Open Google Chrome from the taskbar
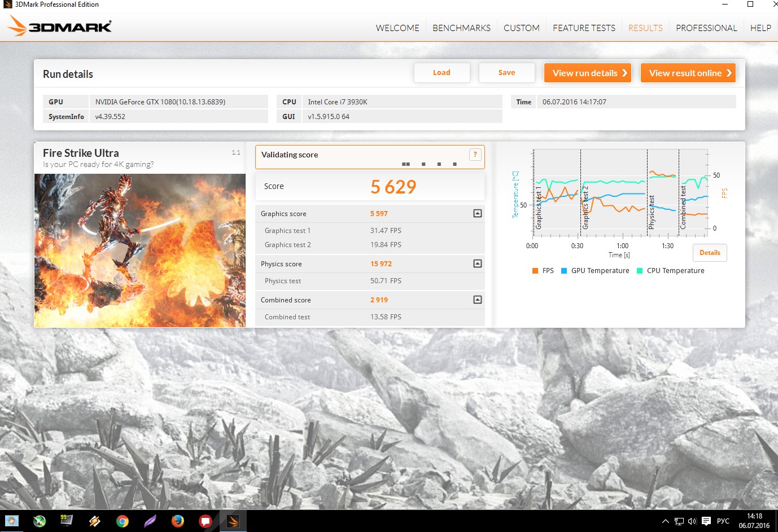Screen dimensions: 778x532 click(x=122, y=521)
